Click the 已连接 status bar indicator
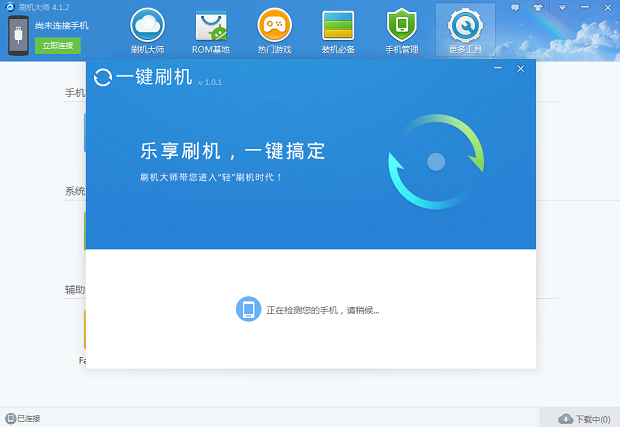This screenshot has width=620, height=427. pyautogui.click(x=22, y=418)
